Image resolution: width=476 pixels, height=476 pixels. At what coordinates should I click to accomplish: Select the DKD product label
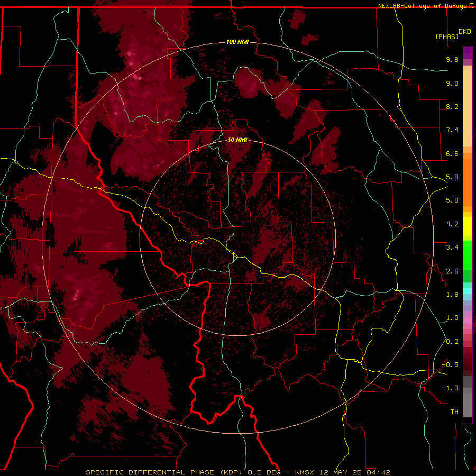click(465, 32)
